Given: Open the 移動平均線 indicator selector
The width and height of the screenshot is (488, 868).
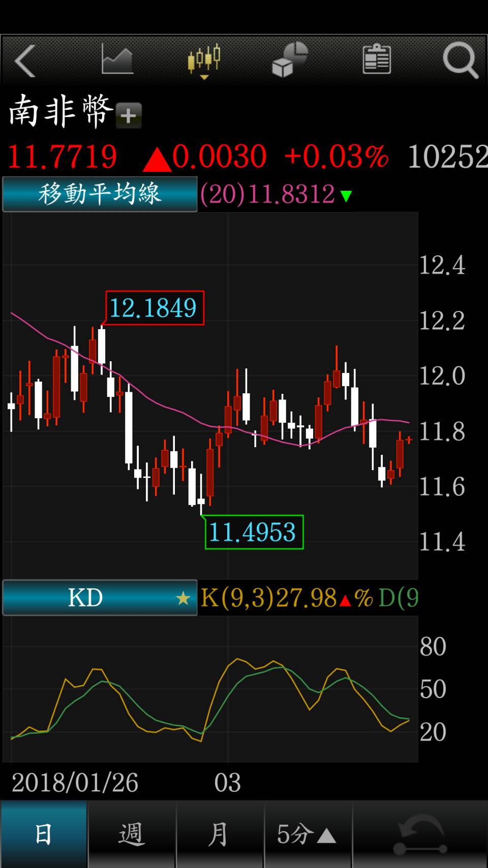Looking at the screenshot, I should (100, 194).
